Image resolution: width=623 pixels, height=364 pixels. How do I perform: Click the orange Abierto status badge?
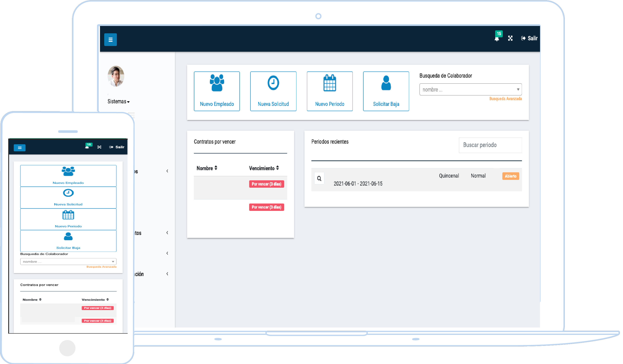[x=510, y=176]
